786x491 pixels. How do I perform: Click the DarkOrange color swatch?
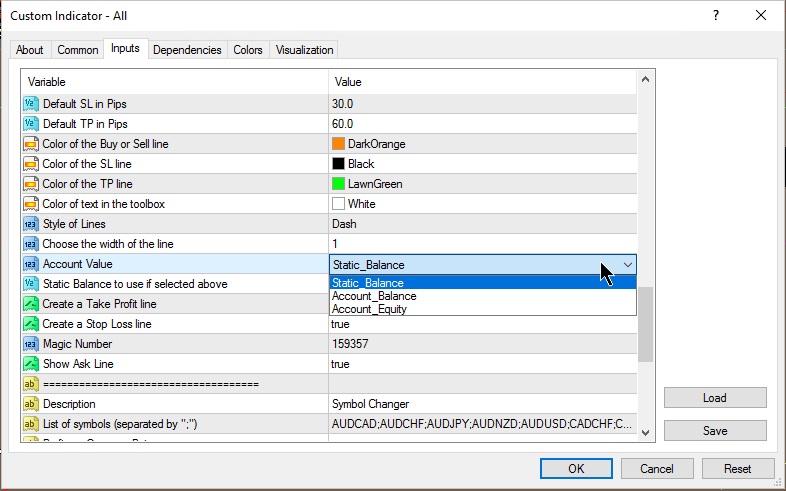(x=338, y=144)
